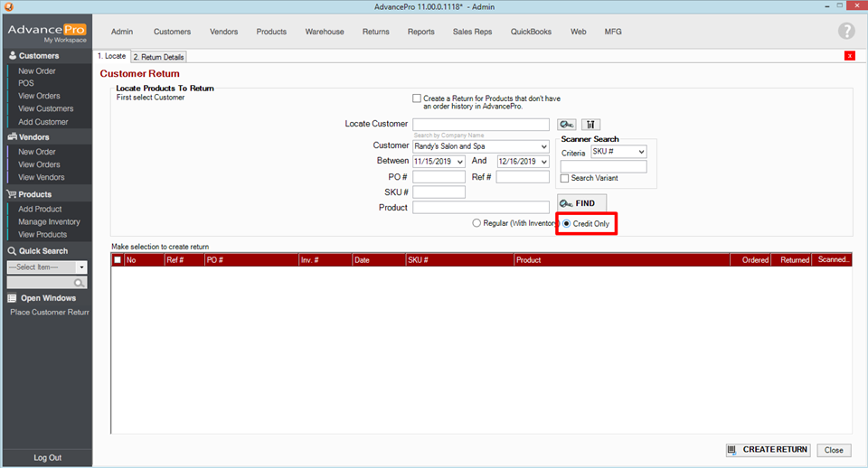Check the Search Variant checkbox

pyautogui.click(x=565, y=178)
